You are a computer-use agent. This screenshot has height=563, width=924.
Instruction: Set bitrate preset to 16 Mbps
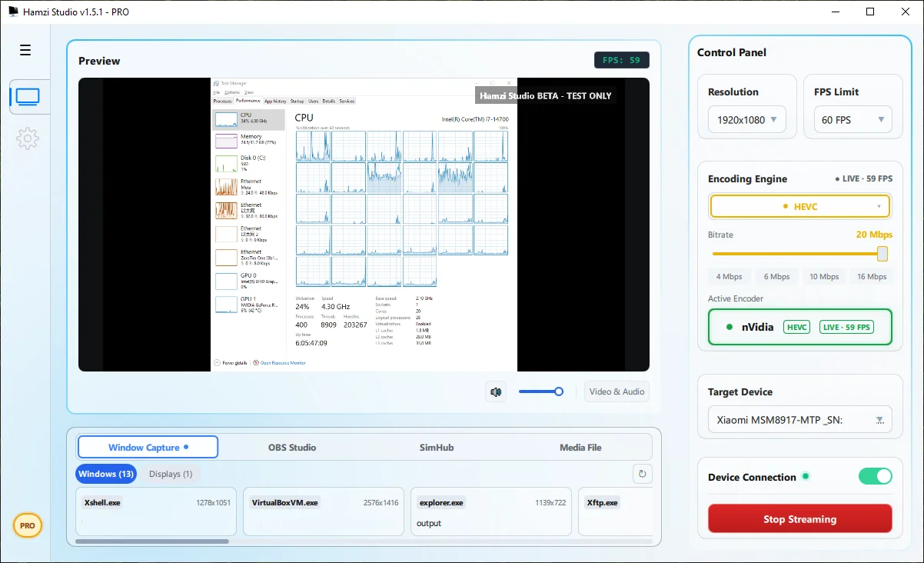click(x=872, y=277)
